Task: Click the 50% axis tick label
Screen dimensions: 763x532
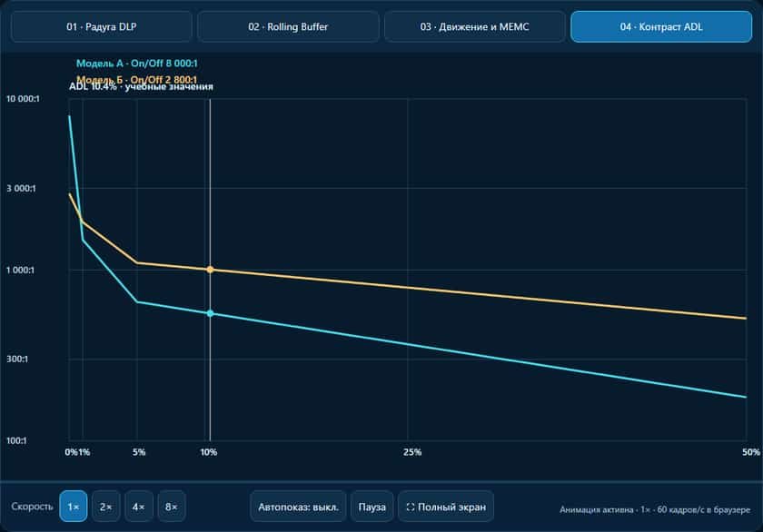Action: click(751, 452)
